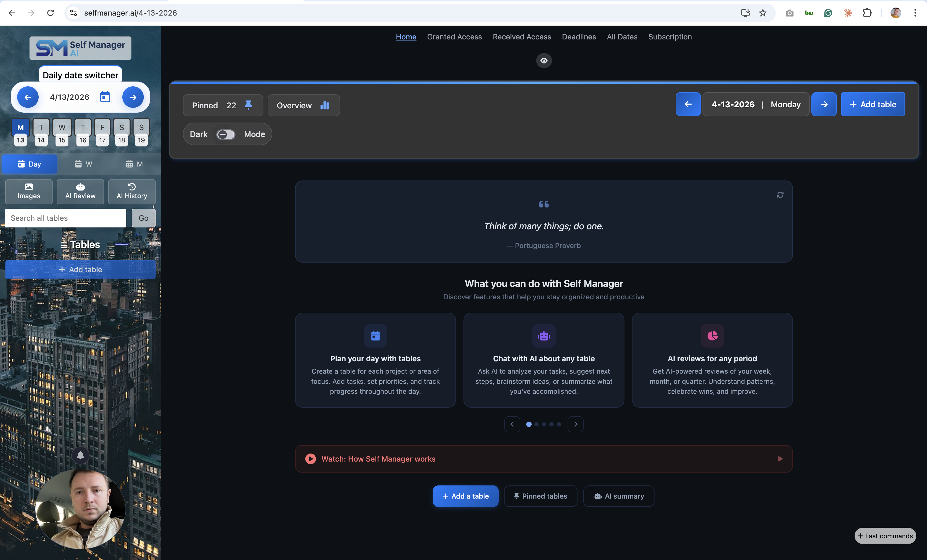Click the Plan your day calendar icon
The height and width of the screenshot is (560, 927).
click(375, 336)
